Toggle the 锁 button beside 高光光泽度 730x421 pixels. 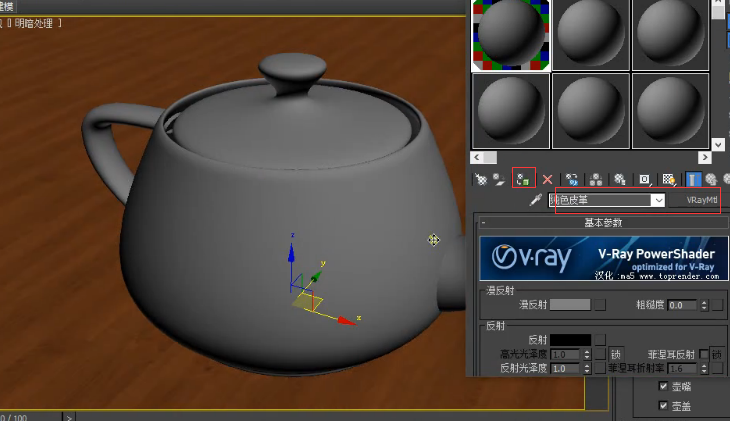point(615,354)
